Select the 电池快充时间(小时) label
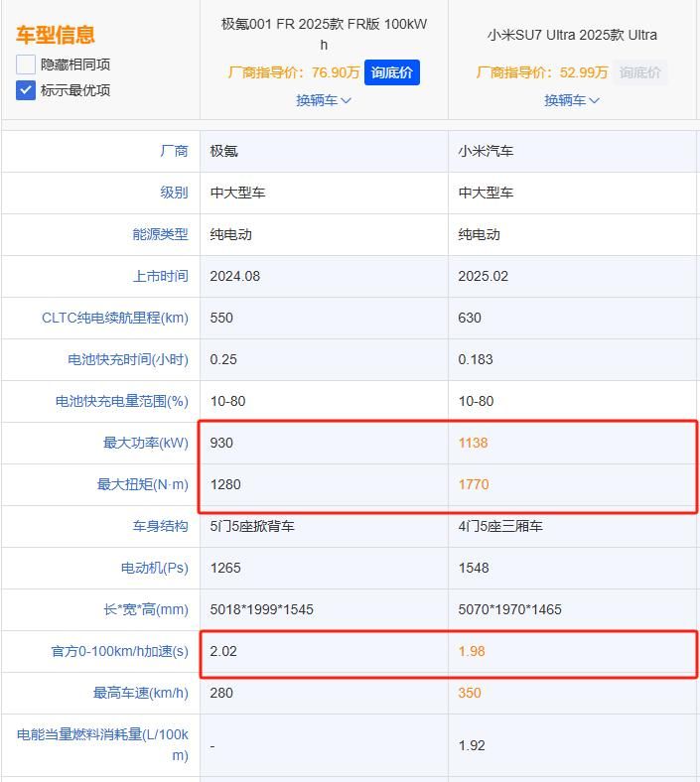700x782 pixels. (128, 359)
